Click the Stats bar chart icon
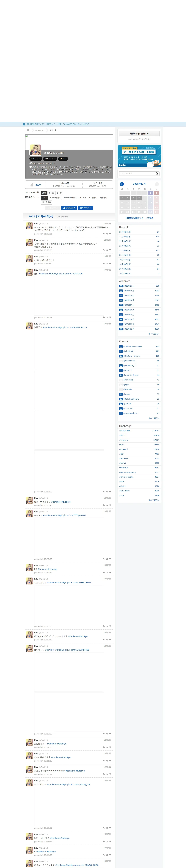Image resolution: width=186 pixels, height=868 pixels. [31, 185]
